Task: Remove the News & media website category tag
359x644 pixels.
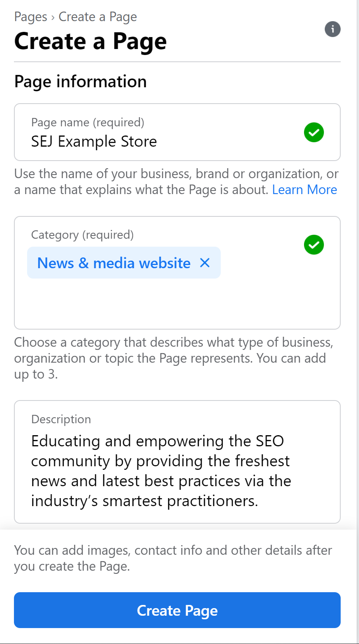Action: (x=205, y=263)
